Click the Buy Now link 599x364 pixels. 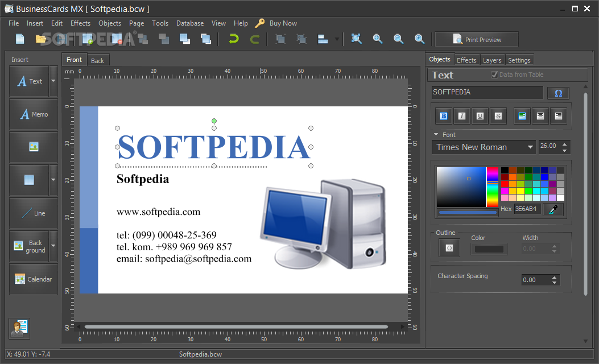pyautogui.click(x=283, y=23)
